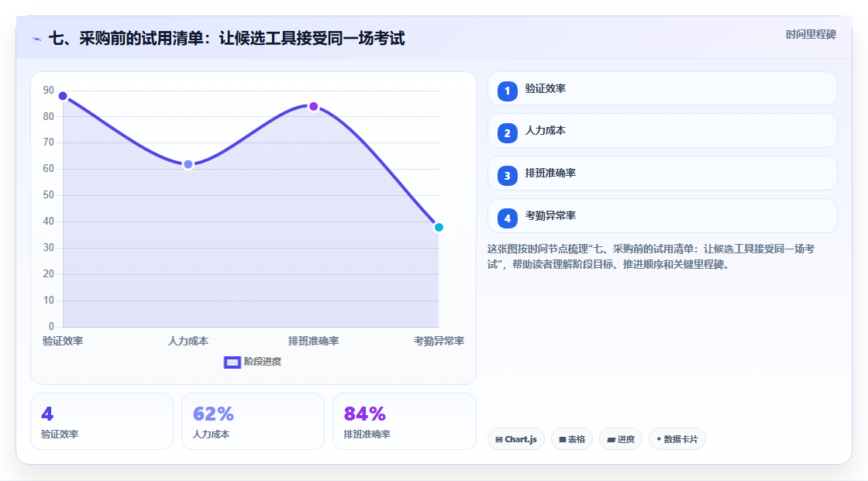Click the number 3 badge for 排班准确率

point(507,176)
